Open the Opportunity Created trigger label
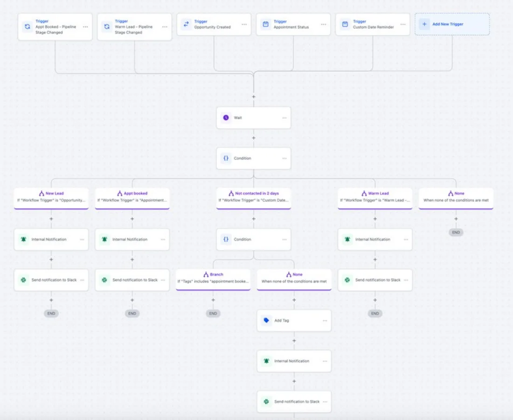Viewport: 513px width, 420px height. point(212,27)
